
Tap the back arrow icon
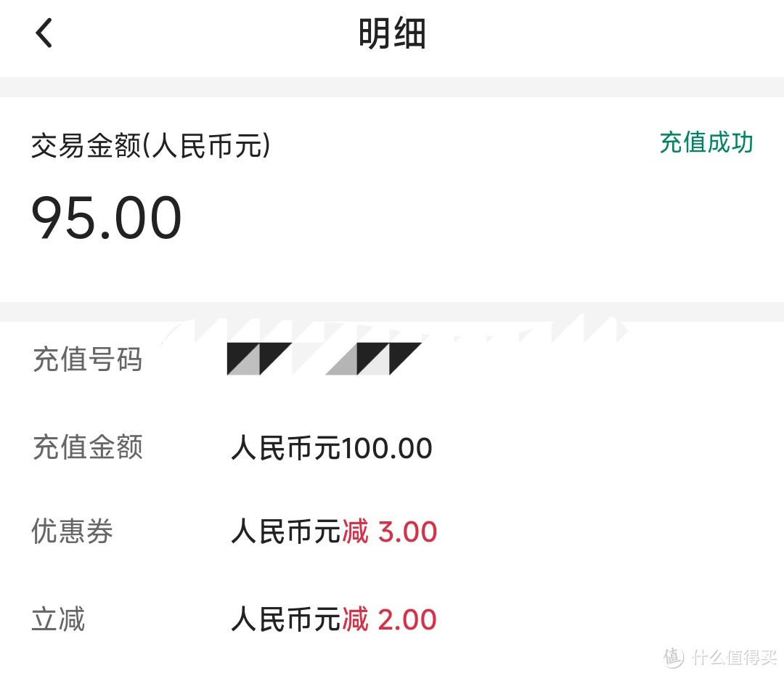(44, 33)
